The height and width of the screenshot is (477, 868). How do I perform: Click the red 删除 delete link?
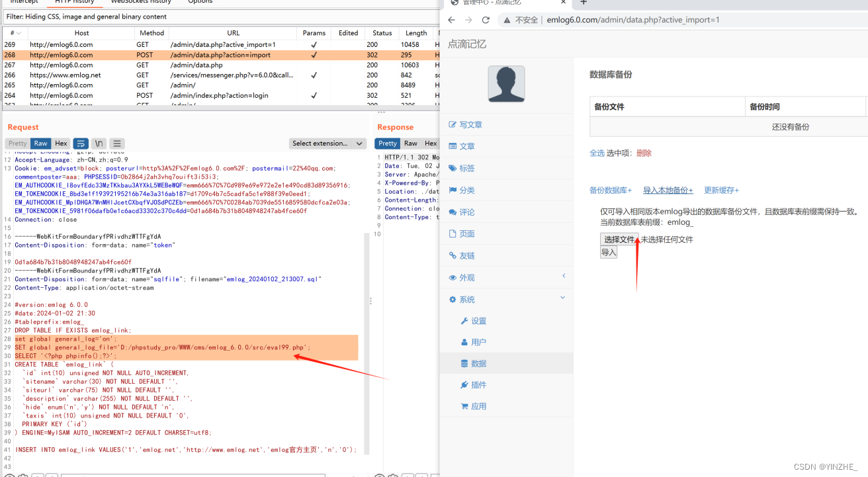[644, 153]
